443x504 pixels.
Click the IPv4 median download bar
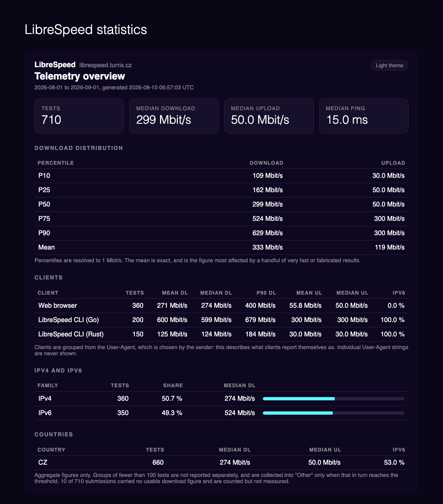pos(333,399)
